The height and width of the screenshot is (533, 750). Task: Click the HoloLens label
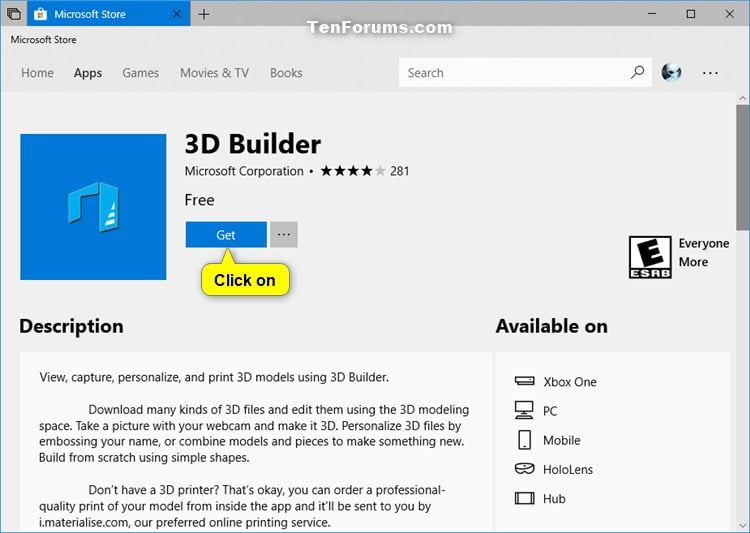point(568,469)
